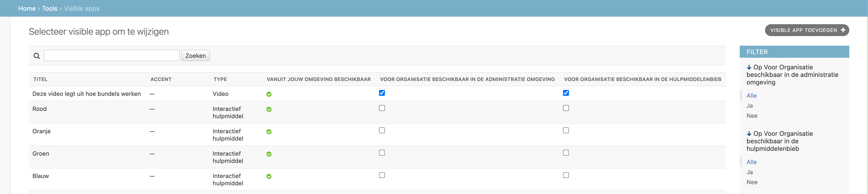The image size is (868, 194).
Task: Click the arrow icon beside hulpmiddelenbieb filter
Action: point(749,134)
